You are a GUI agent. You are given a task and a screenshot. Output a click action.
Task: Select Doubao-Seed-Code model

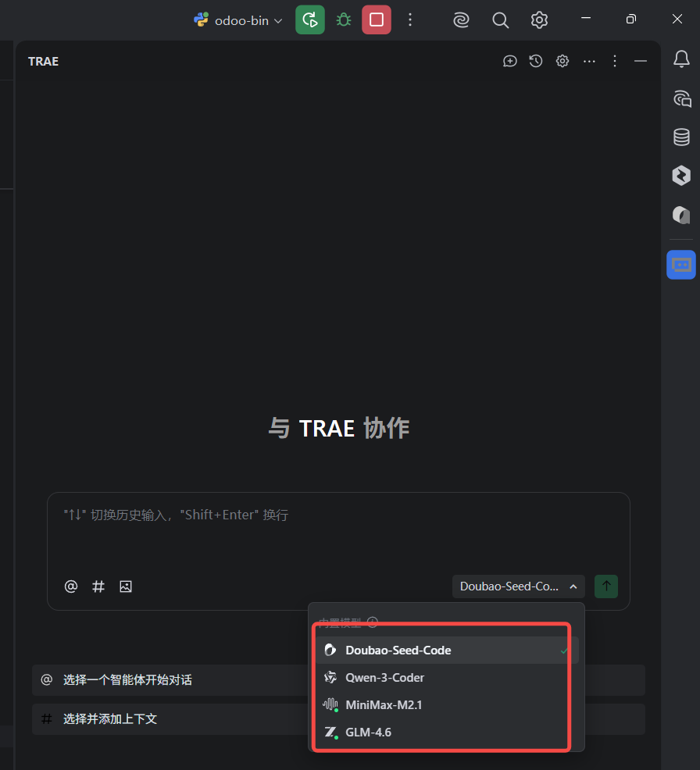447,651
